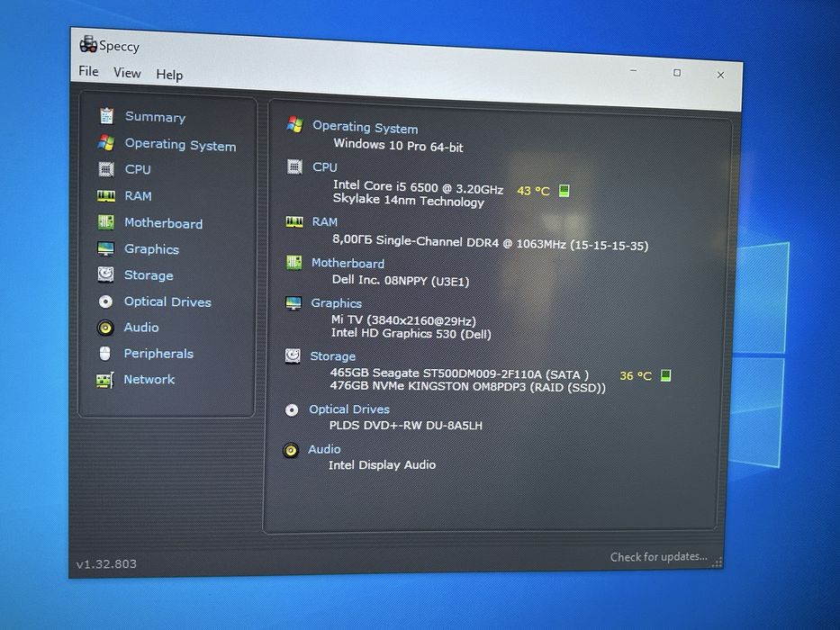840x630 pixels.
Task: Open the View menu
Action: point(127,73)
